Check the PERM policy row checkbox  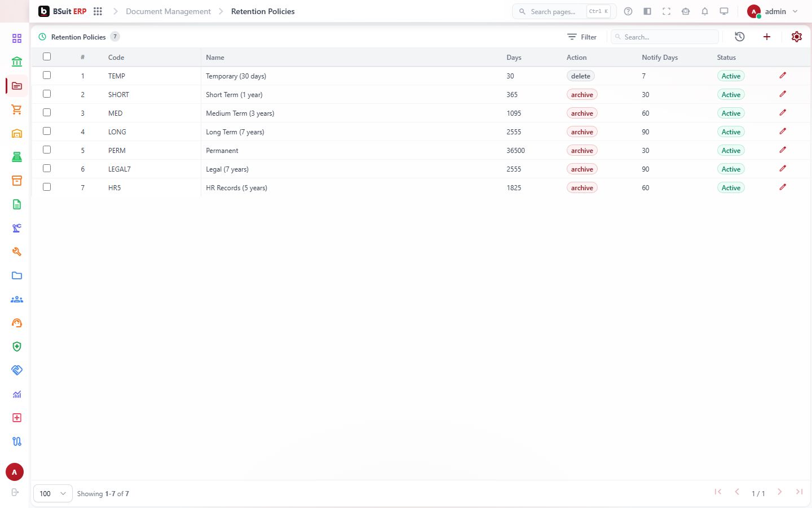pyautogui.click(x=47, y=150)
